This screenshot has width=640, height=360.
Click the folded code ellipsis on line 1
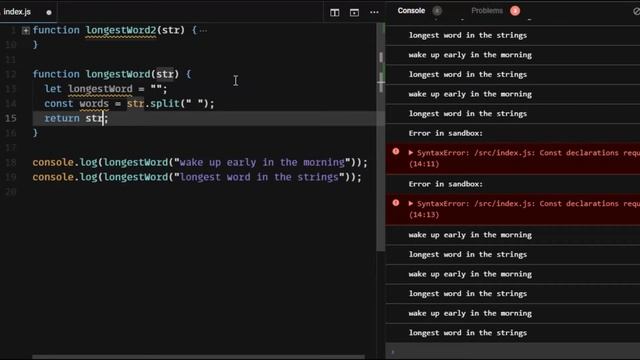pyautogui.click(x=203, y=30)
